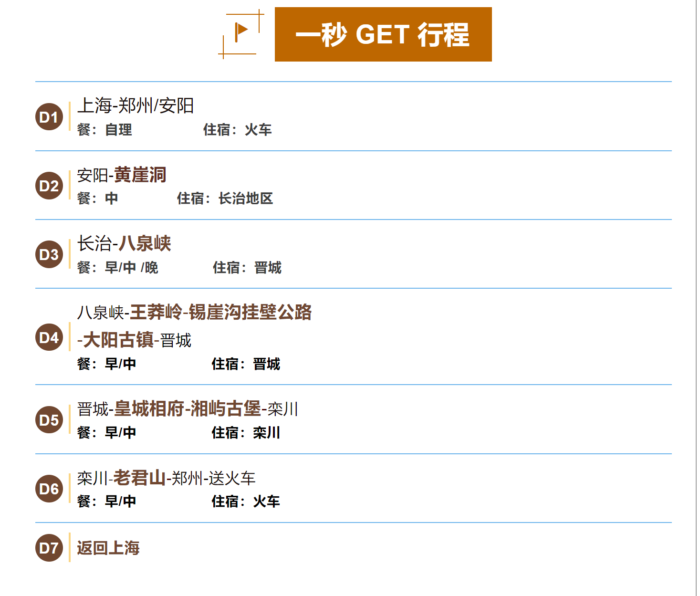The height and width of the screenshot is (596, 700).
Task: Click 大阳古镇 in the D4 itinerary
Action: pos(118,340)
